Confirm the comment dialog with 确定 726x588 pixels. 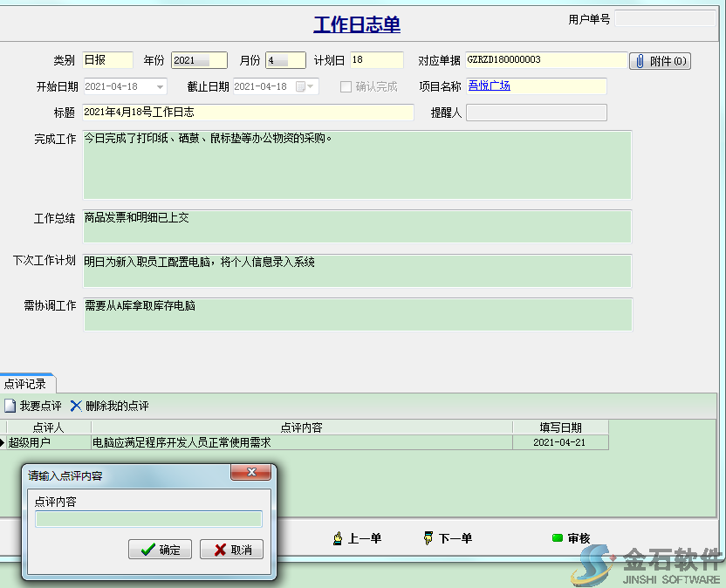coord(160,549)
